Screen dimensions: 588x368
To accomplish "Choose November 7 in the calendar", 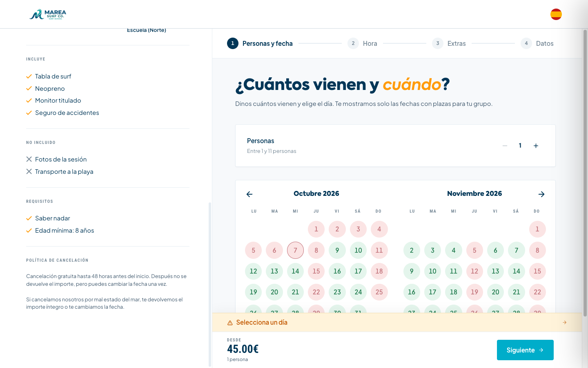I will pyautogui.click(x=517, y=250).
